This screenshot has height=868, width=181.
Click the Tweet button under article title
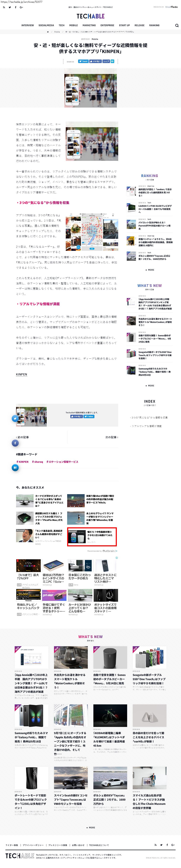pyautogui.click(x=83, y=61)
